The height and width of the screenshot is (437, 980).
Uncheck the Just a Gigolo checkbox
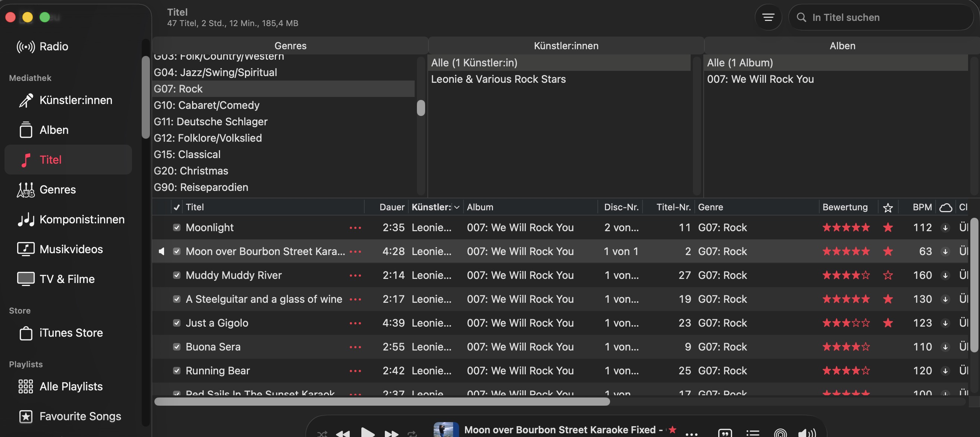[176, 323]
